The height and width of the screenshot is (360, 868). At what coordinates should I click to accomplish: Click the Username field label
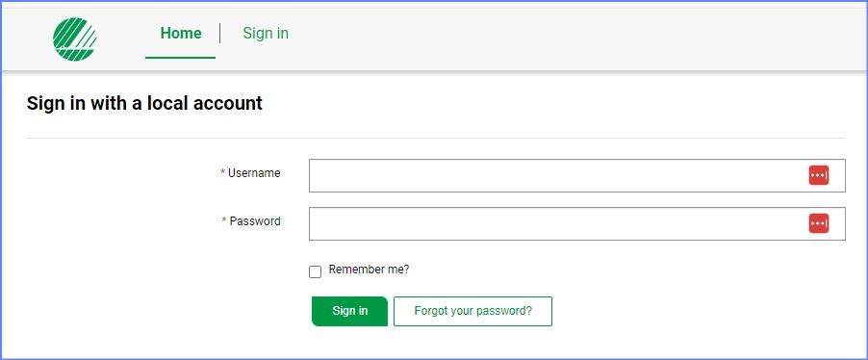point(254,173)
